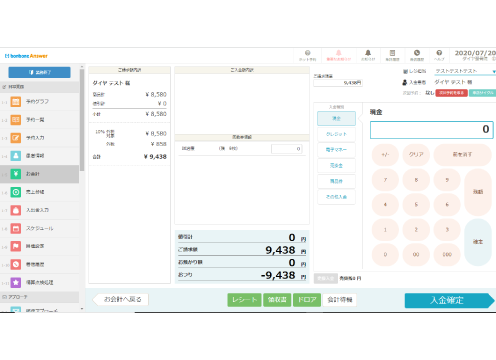
Task: Open the 予約一覧 list icon
Action: (16, 120)
